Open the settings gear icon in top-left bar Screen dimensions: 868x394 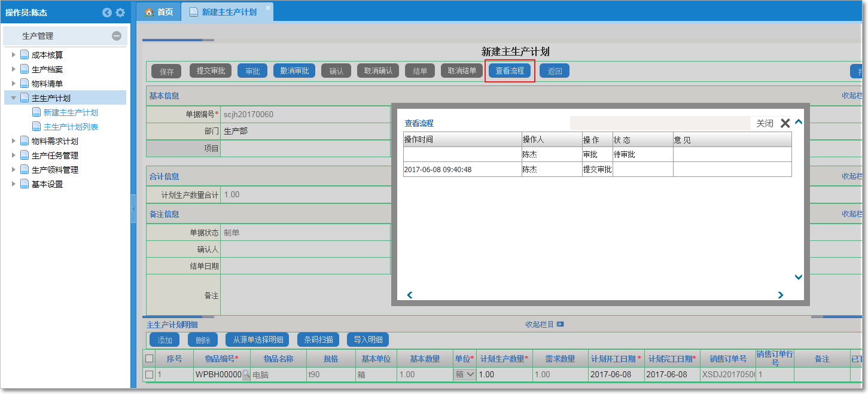(120, 11)
